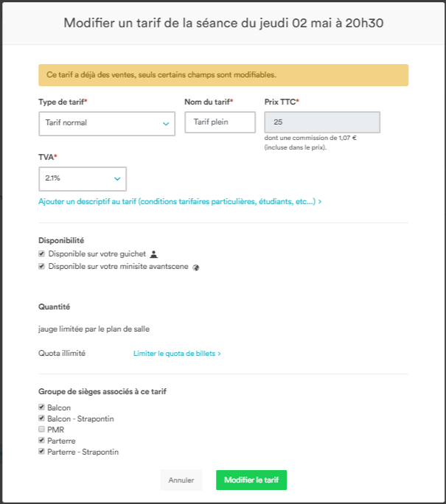This screenshot has width=446, height=504.
Task: Toggle 'Disponible sur votre guichet' checkbox
Action: [x=42, y=253]
